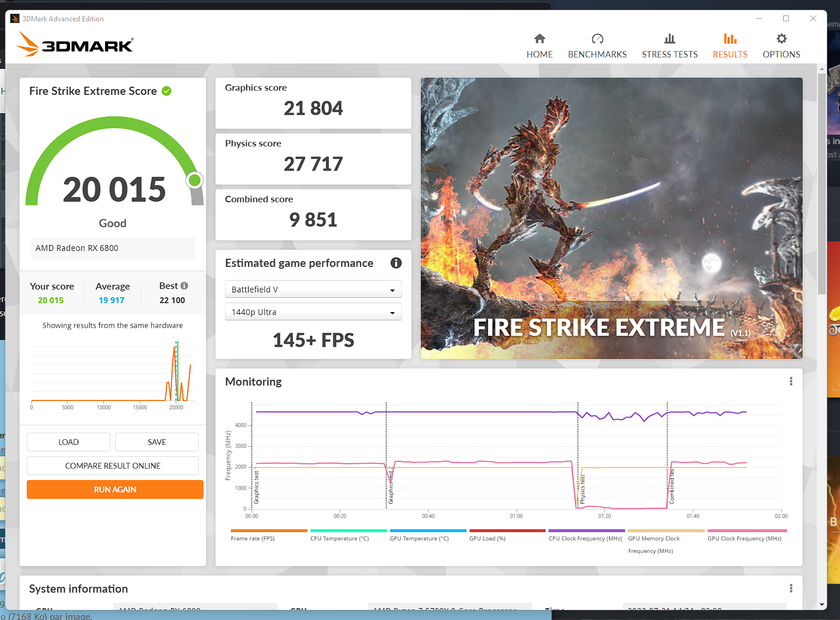Click the main score 20 015
The image size is (840, 620).
click(x=115, y=190)
